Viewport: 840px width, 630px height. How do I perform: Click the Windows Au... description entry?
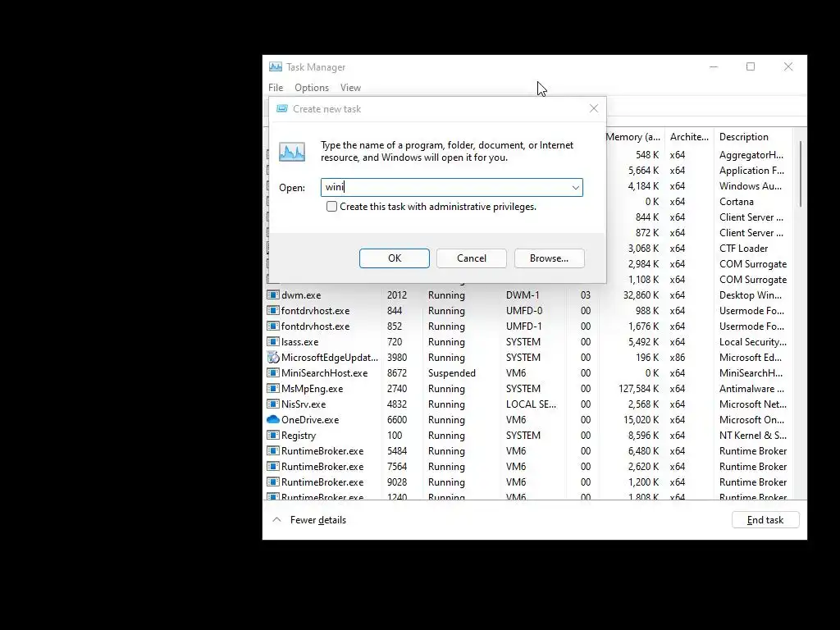pos(750,186)
